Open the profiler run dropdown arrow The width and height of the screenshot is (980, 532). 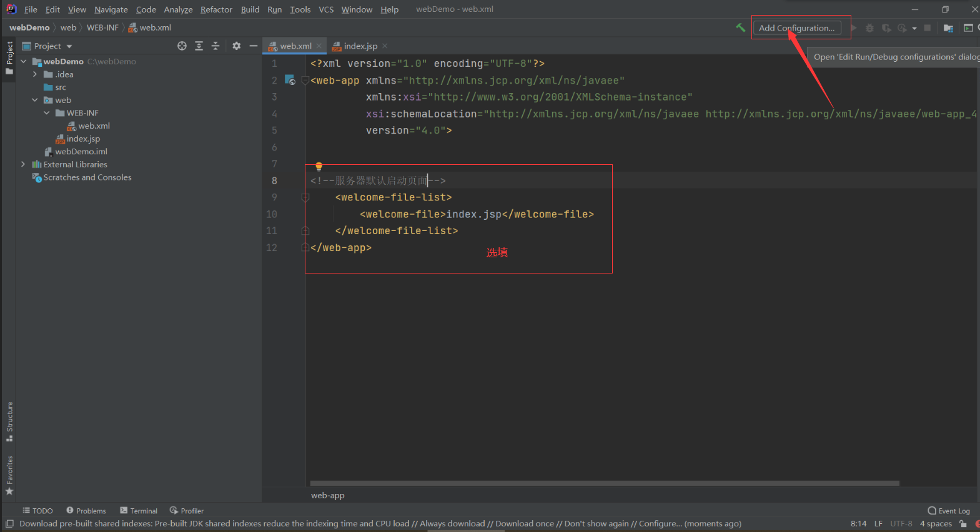coord(914,28)
